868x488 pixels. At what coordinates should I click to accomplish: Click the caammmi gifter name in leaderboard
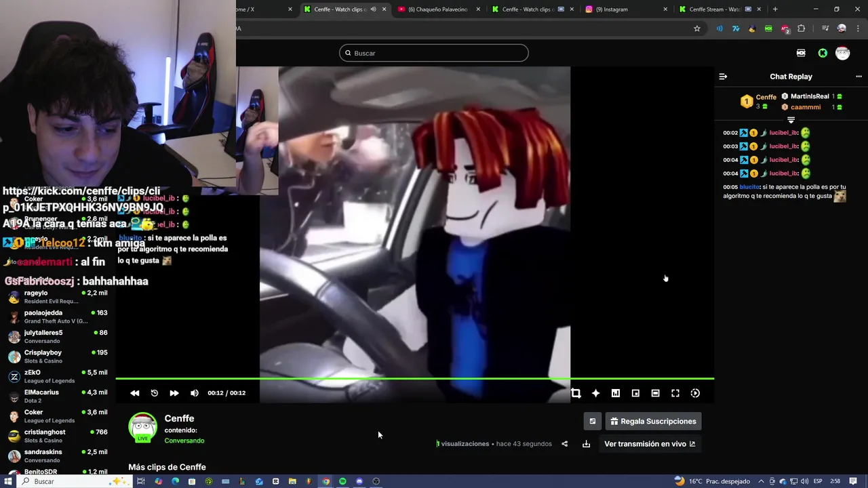click(x=806, y=107)
